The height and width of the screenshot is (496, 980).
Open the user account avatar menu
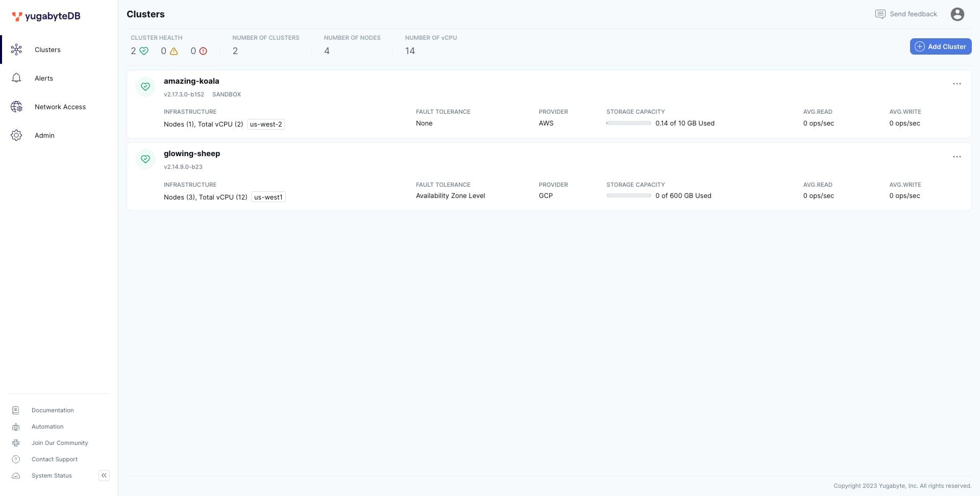[958, 14]
